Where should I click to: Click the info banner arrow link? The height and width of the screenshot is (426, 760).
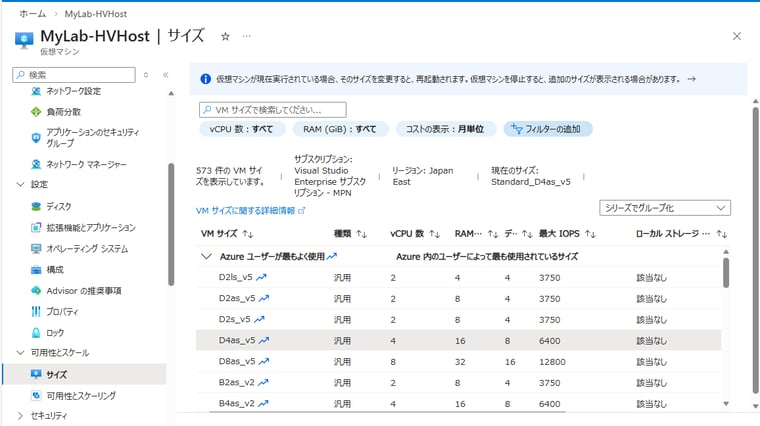click(692, 79)
